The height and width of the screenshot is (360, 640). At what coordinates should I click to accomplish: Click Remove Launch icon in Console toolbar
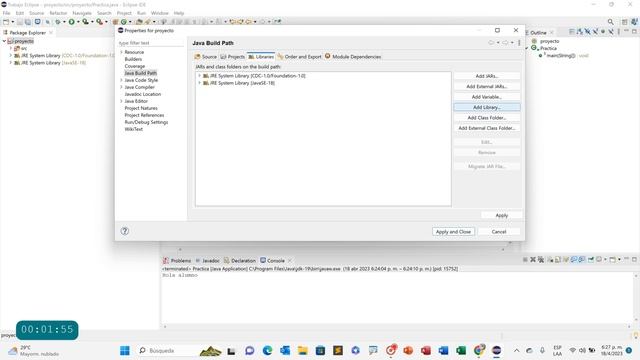pos(533,260)
